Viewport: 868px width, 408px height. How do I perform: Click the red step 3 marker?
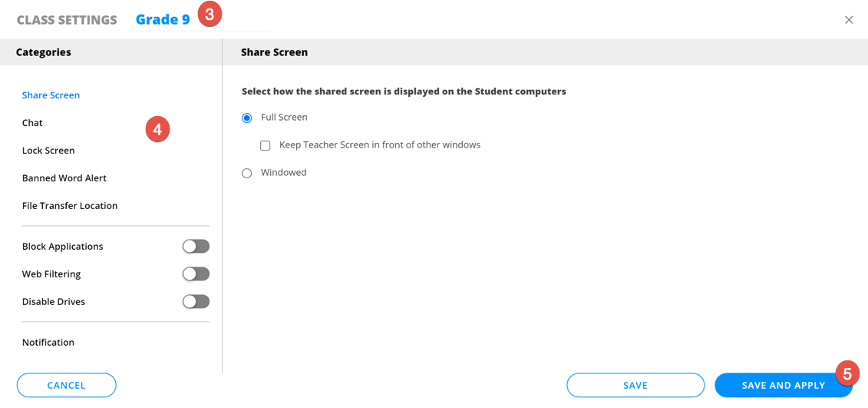point(210,15)
